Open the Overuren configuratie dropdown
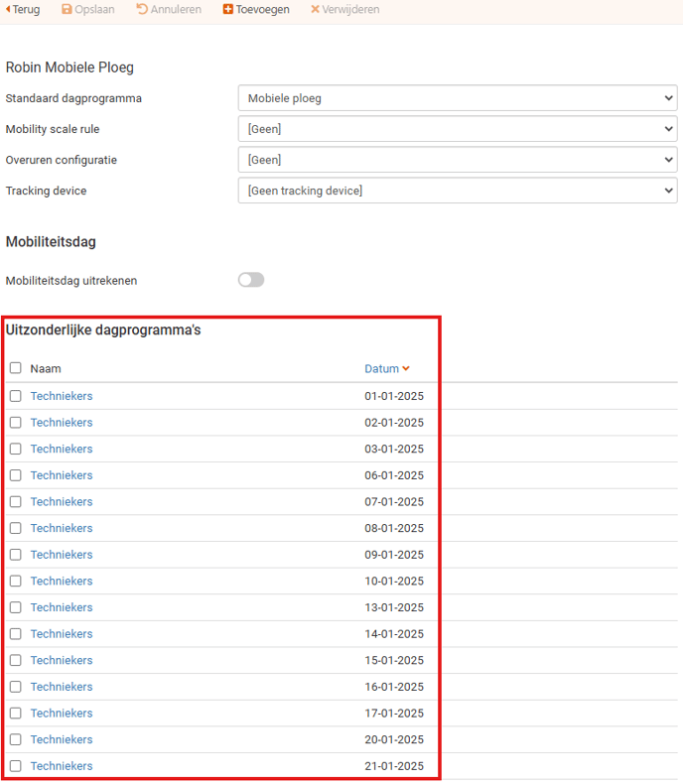This screenshot has width=683, height=784. click(457, 160)
